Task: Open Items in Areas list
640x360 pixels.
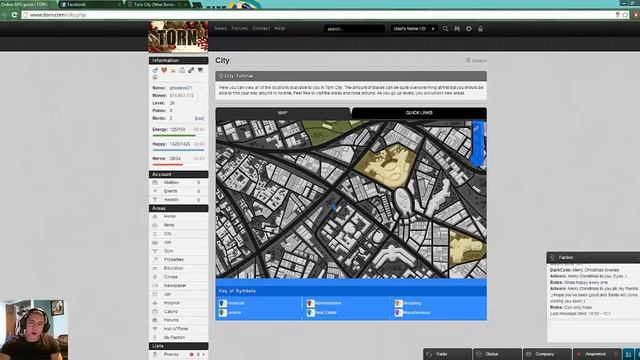Action: click(x=178, y=225)
